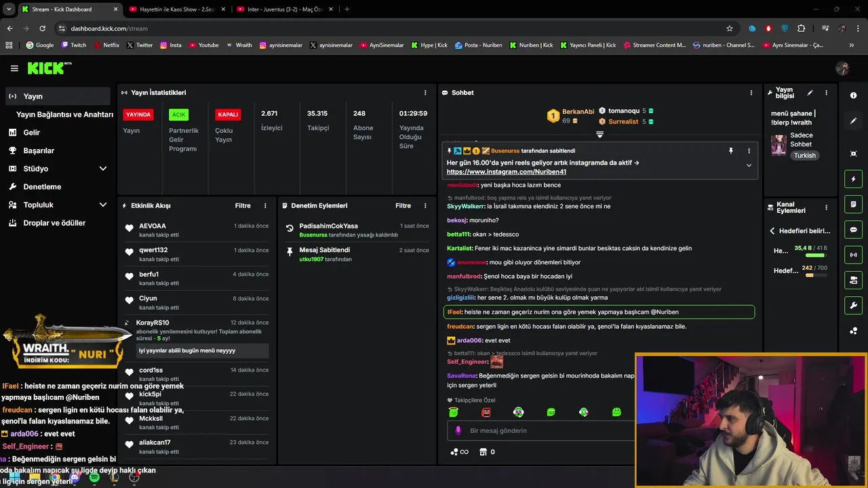Show more bookmarks with the overflow chevron
868x488 pixels.
coord(852,45)
